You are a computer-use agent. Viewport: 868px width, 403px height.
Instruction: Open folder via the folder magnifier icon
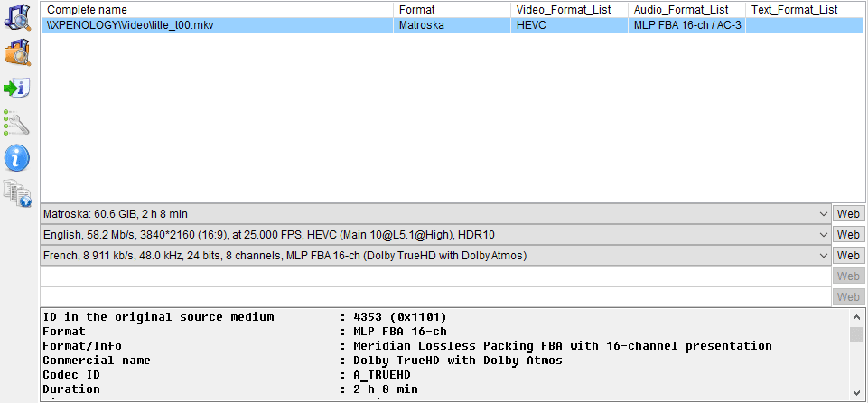tap(17, 52)
